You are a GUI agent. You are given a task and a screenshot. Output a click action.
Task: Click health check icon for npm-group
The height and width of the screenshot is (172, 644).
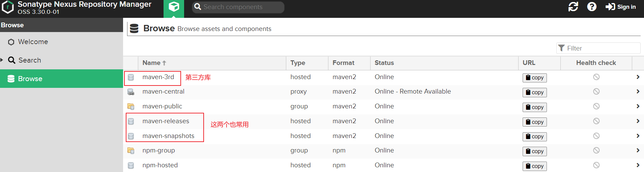click(x=596, y=150)
